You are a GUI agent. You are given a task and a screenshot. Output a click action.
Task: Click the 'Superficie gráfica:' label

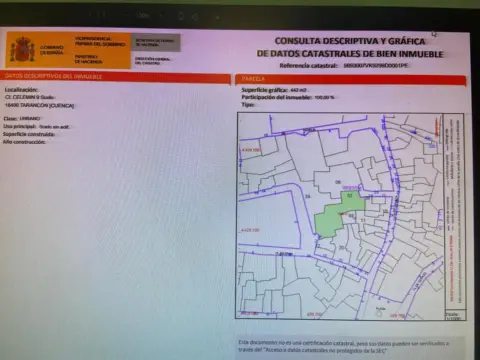[x=264, y=90]
